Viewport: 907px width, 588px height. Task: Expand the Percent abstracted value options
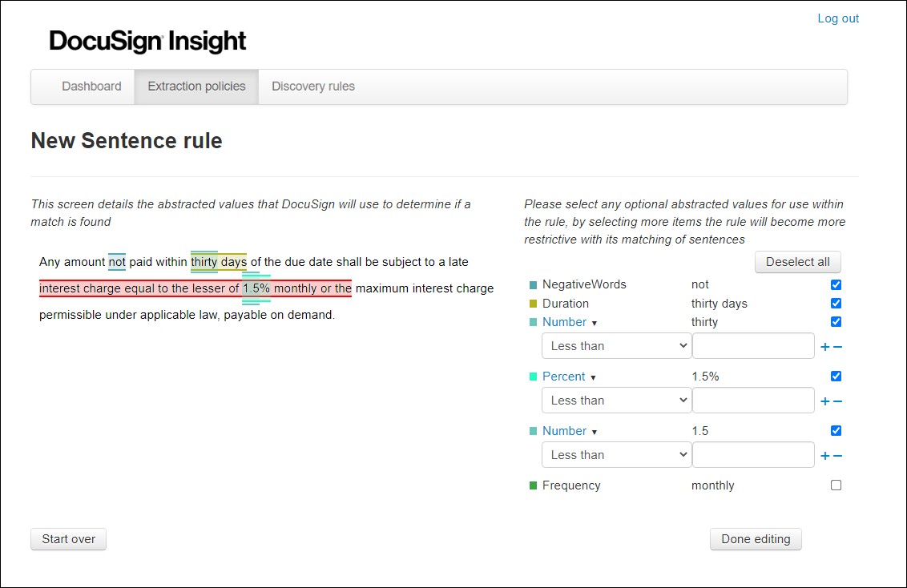[x=594, y=377]
